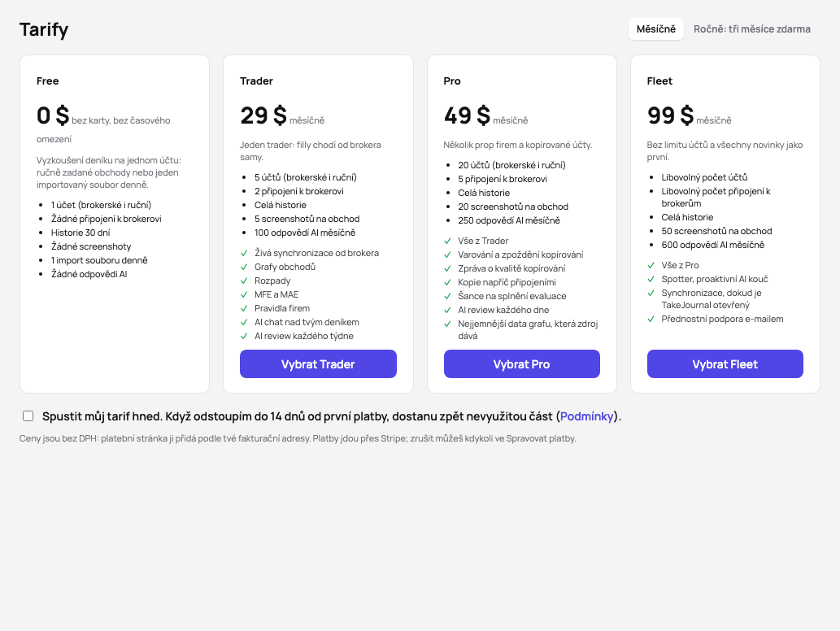The height and width of the screenshot is (631, 840).
Task: Click the Vybrat Trader button
Action: pos(318,364)
